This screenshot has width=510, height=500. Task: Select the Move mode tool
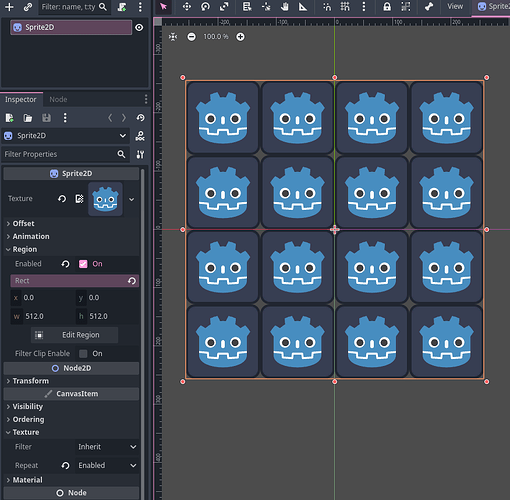pyautogui.click(x=187, y=7)
